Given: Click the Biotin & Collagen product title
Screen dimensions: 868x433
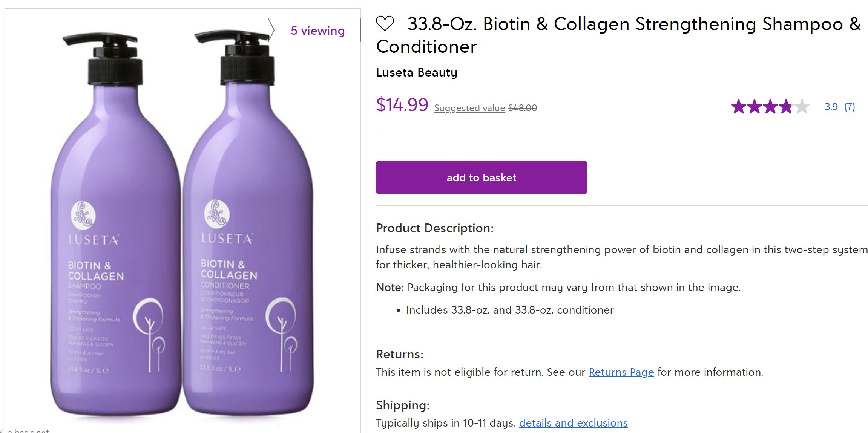Looking at the screenshot, I should (x=618, y=35).
